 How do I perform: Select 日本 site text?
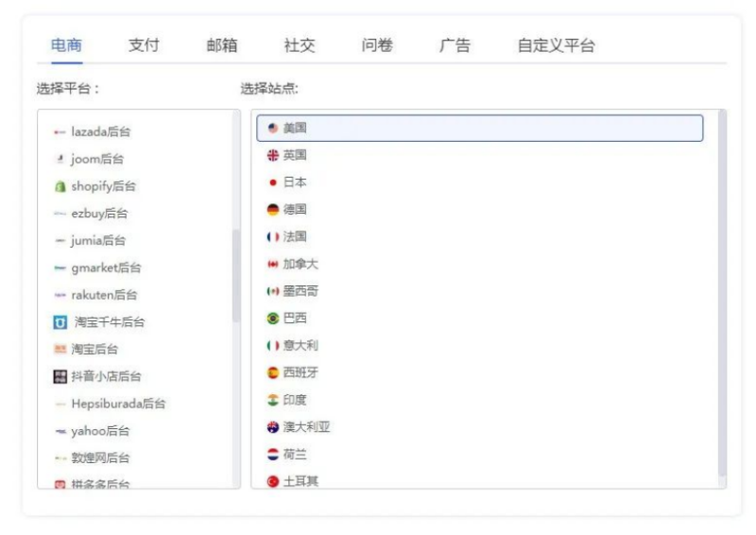(295, 182)
